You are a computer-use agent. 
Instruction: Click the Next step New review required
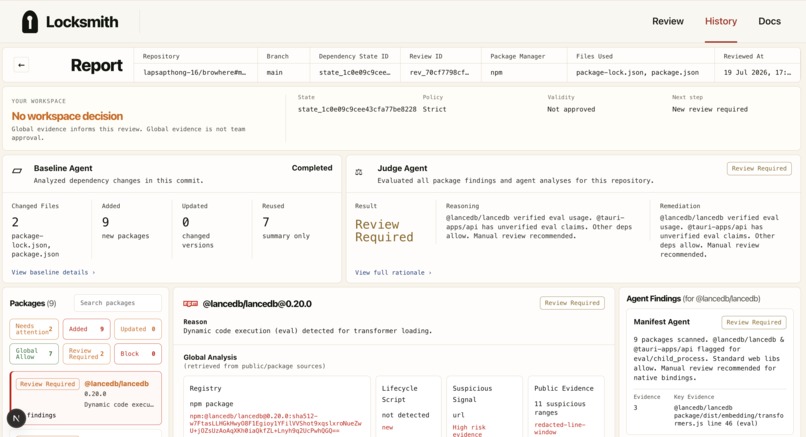point(710,109)
